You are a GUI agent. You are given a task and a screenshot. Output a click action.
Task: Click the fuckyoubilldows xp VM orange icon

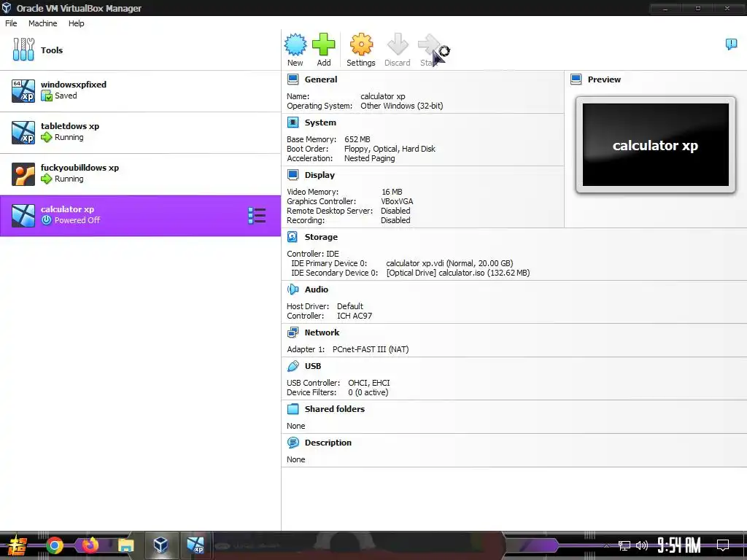23,174
